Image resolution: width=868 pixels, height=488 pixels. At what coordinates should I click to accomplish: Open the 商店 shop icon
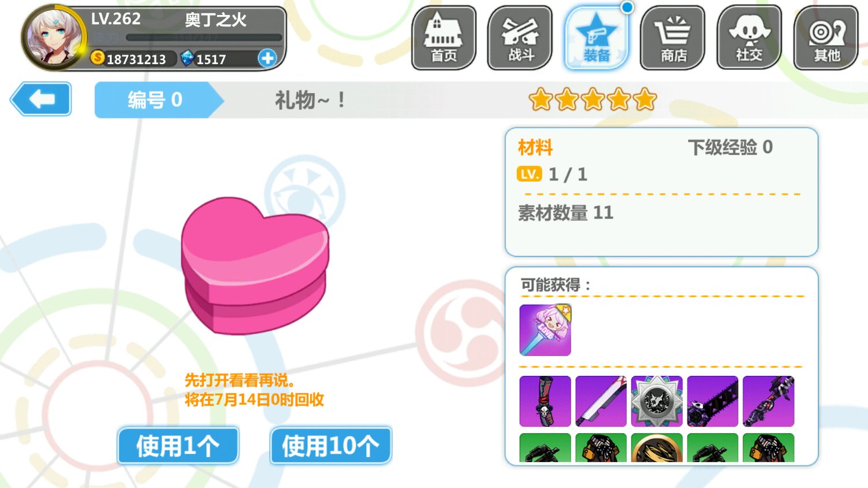(x=673, y=38)
